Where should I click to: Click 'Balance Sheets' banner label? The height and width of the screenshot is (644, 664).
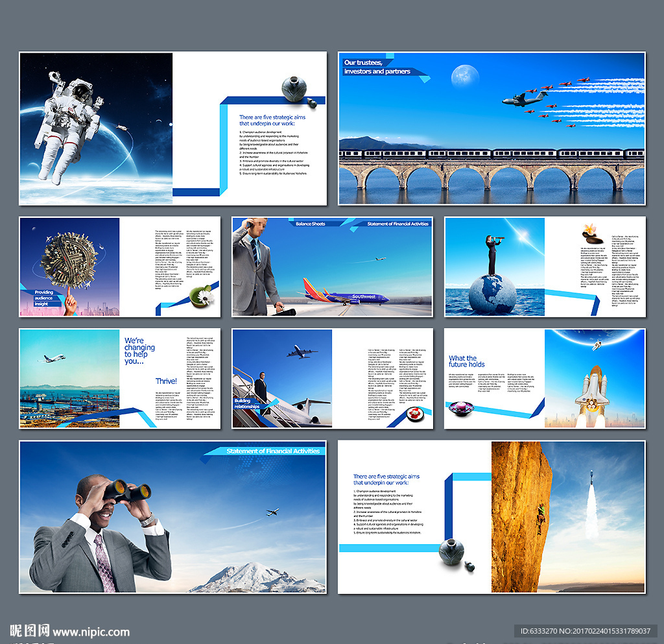point(311,224)
